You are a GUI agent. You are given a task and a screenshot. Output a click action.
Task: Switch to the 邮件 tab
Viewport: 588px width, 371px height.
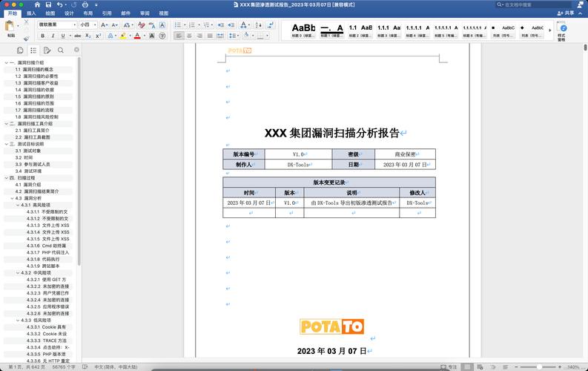[x=125, y=13]
